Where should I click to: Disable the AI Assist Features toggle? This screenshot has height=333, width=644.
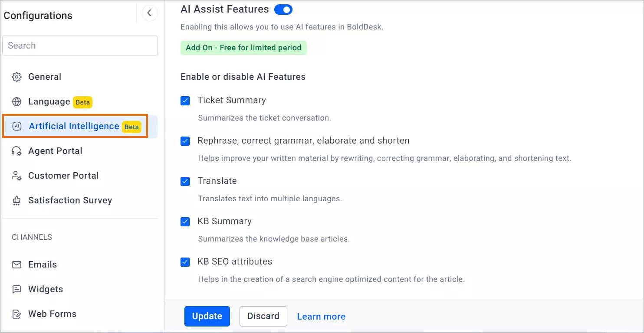283,9
